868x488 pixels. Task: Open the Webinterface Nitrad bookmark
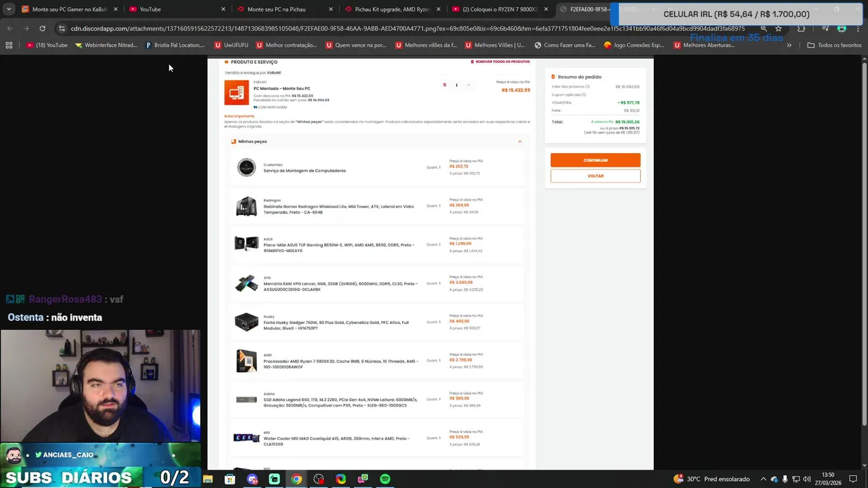[106, 45]
